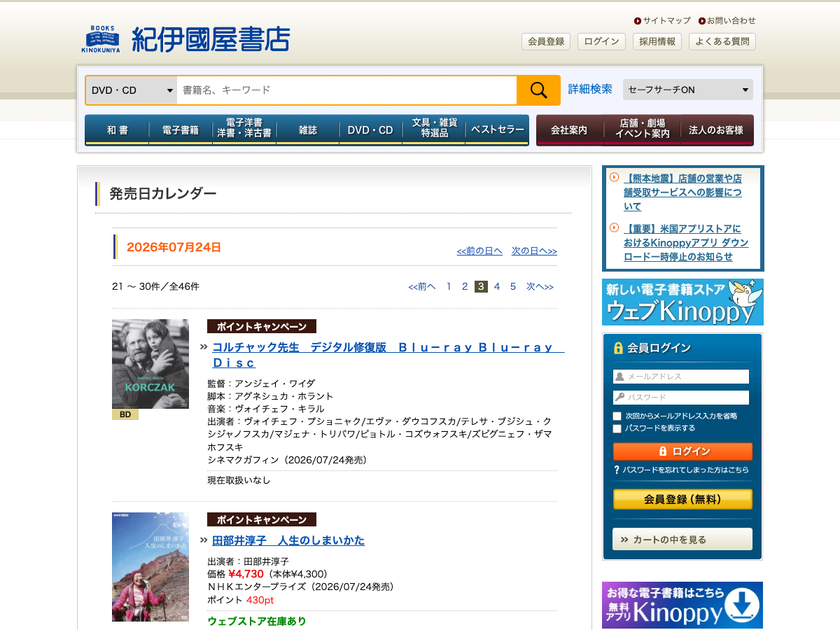Image resolution: width=840 pixels, height=630 pixels.
Task: Click the orange ログイン button in login panel
Action: tap(682, 451)
